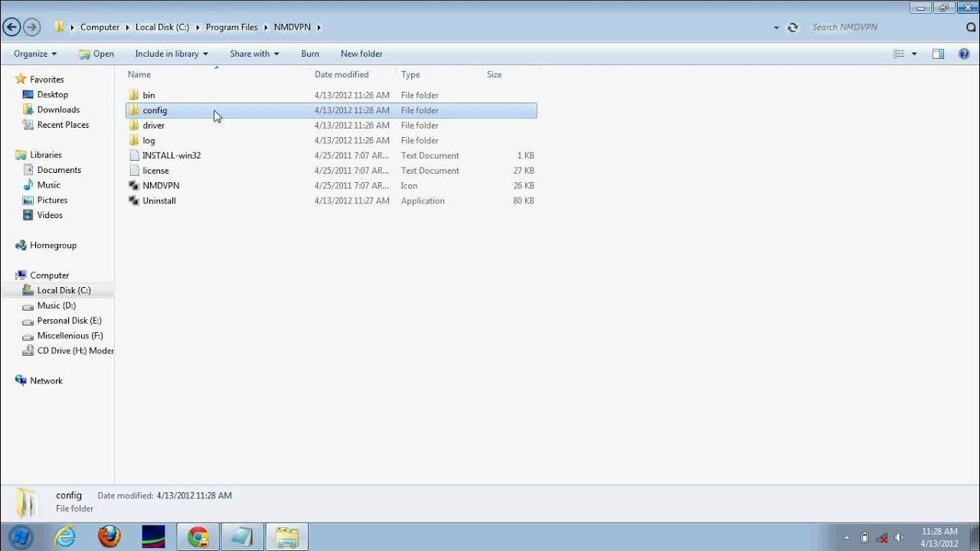Select the driver folder icon
The height and width of the screenshot is (551, 980).
tap(134, 125)
